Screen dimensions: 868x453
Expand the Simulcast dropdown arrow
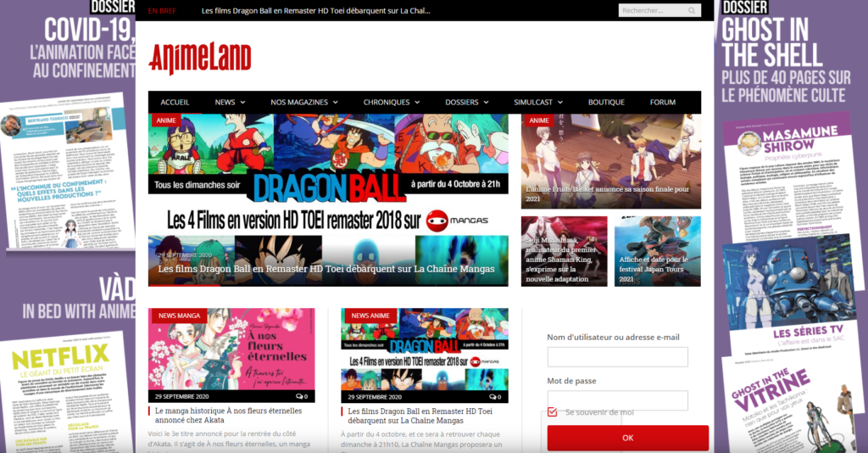tap(560, 103)
